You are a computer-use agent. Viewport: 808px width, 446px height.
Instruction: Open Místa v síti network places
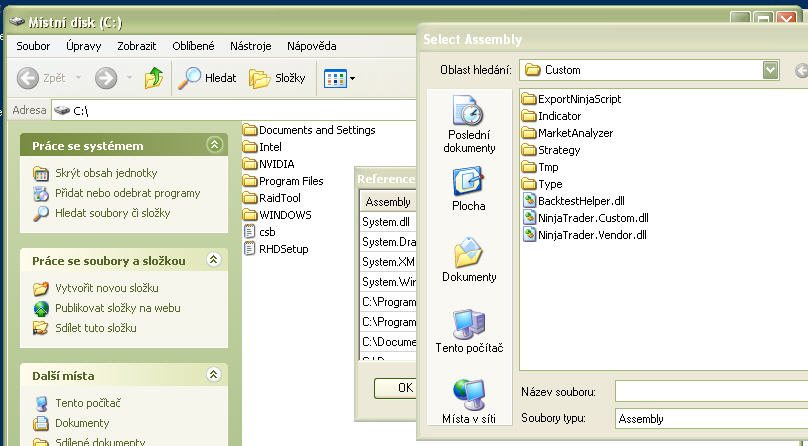click(469, 402)
